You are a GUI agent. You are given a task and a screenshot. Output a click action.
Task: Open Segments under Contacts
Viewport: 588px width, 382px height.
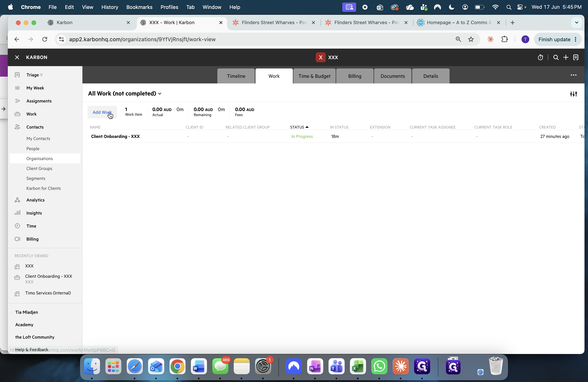[x=36, y=178]
